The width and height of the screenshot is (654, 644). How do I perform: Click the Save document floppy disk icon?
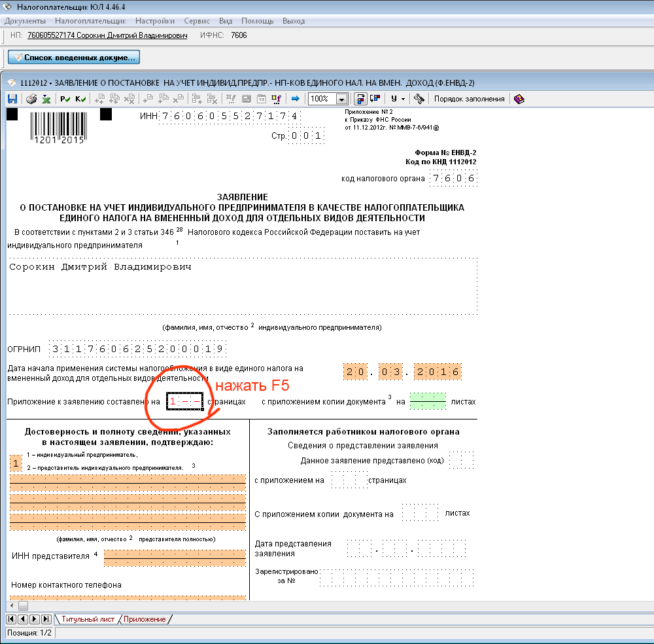[12, 99]
